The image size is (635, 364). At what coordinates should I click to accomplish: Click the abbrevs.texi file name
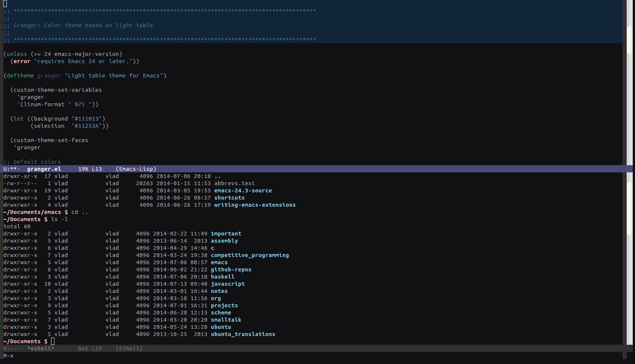pyautogui.click(x=235, y=183)
